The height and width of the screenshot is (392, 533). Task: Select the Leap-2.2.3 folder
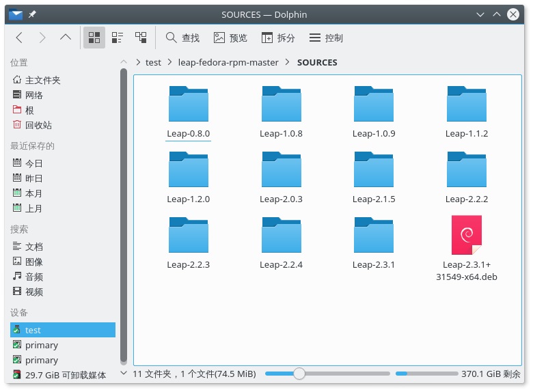coord(189,243)
